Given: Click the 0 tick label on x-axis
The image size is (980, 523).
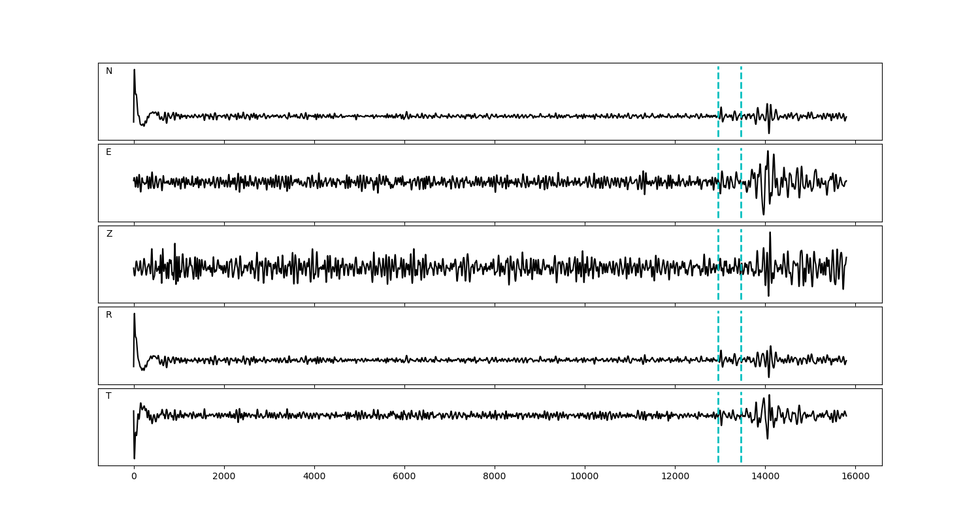Looking at the screenshot, I should point(134,477).
